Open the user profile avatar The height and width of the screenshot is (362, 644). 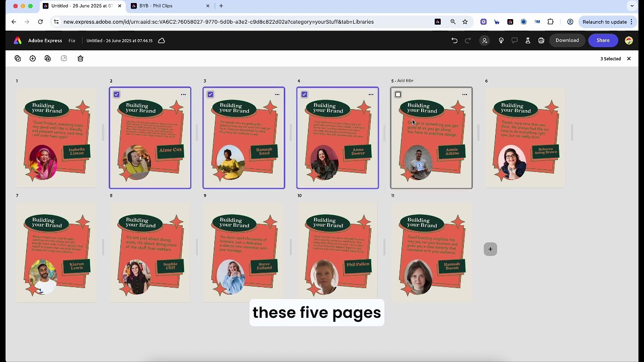point(629,41)
